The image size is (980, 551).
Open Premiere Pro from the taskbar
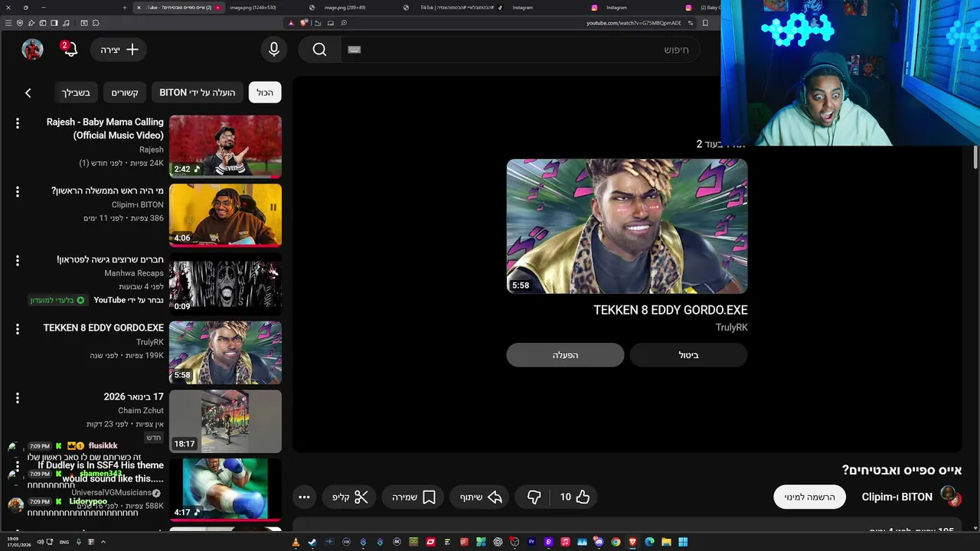(531, 542)
